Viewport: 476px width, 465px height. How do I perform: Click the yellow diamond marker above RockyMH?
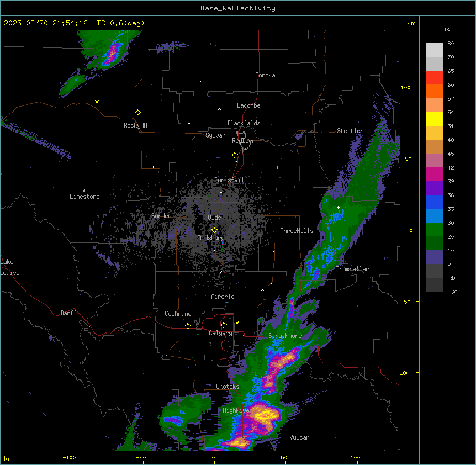click(x=138, y=113)
